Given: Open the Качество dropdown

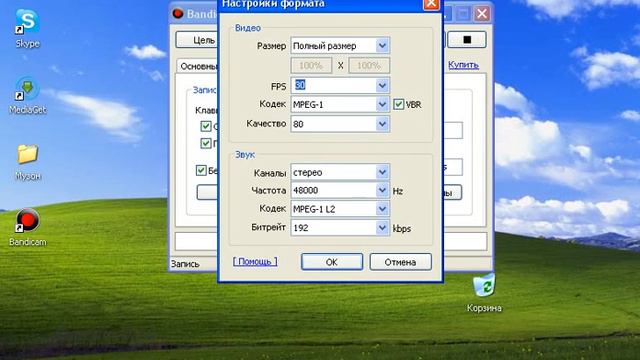Looking at the screenshot, I should pos(382,124).
